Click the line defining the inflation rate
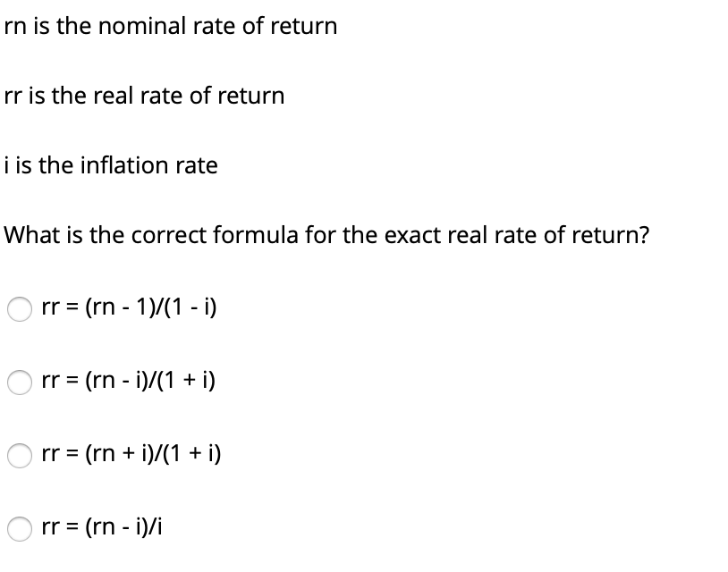Screen dimensions: 728x572 tap(110, 165)
